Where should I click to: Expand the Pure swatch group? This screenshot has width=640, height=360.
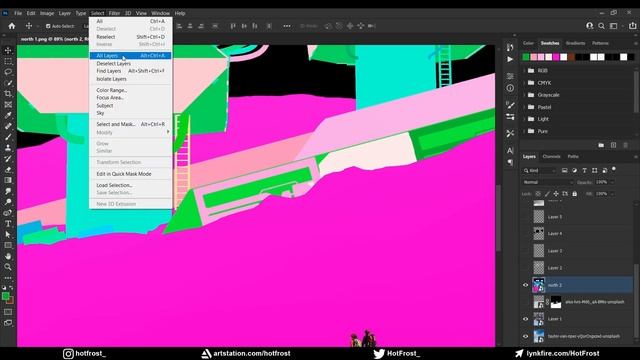(524, 131)
